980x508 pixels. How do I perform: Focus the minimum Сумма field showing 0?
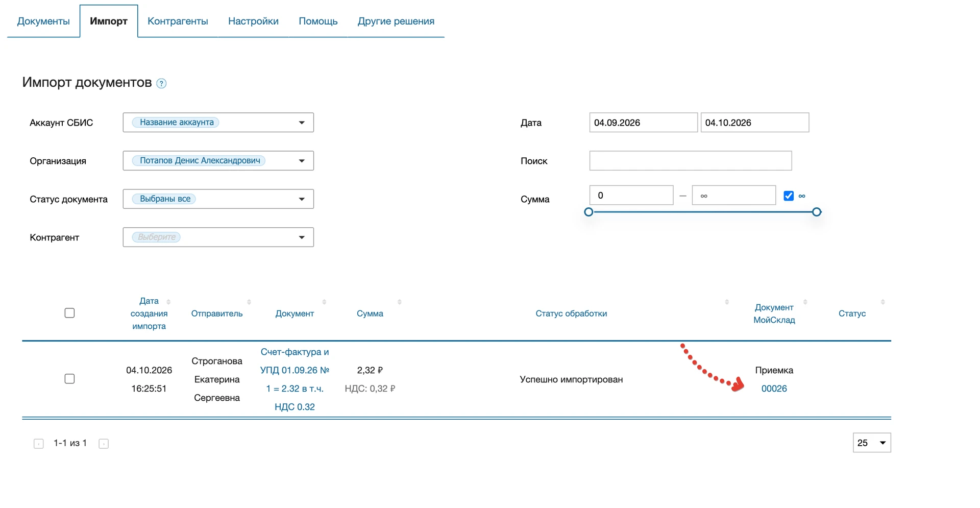coord(631,196)
